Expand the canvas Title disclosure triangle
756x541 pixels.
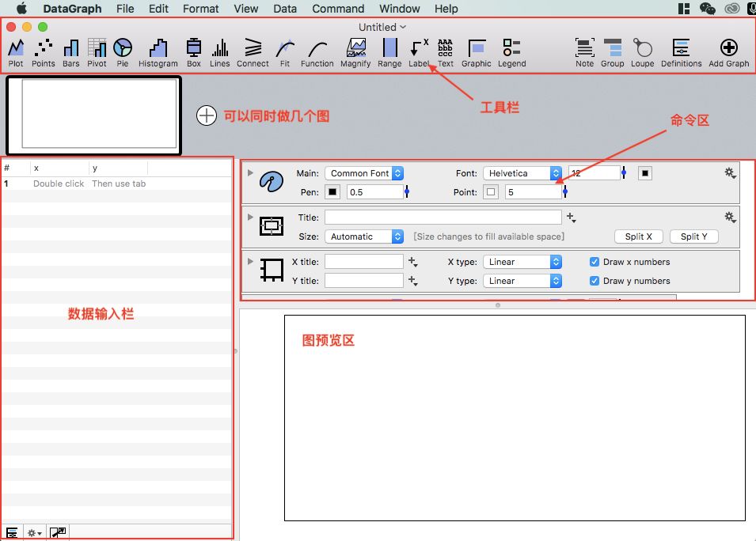click(x=250, y=217)
